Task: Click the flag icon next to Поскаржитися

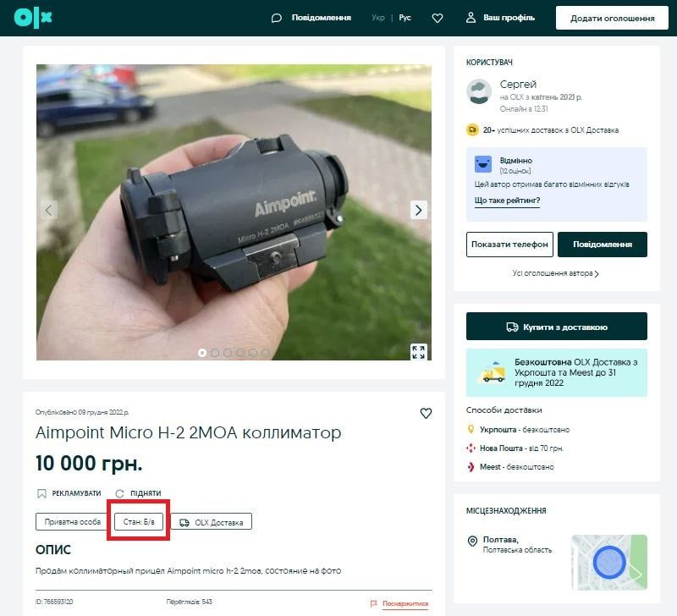Action: click(x=373, y=603)
